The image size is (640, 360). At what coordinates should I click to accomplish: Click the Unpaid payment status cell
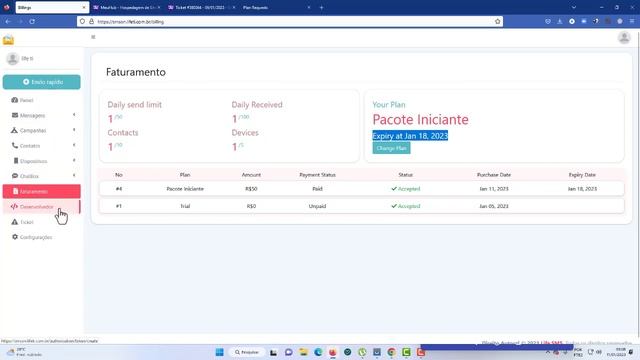(317, 206)
